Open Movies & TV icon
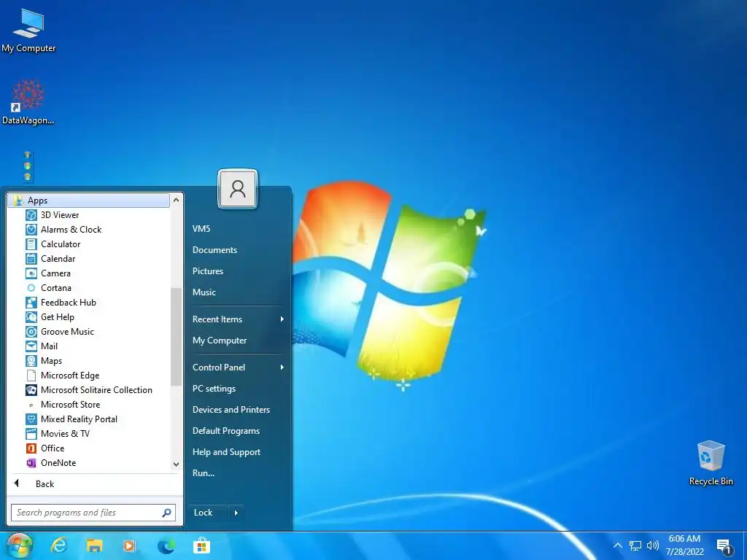Image resolution: width=747 pixels, height=560 pixels. (x=31, y=434)
